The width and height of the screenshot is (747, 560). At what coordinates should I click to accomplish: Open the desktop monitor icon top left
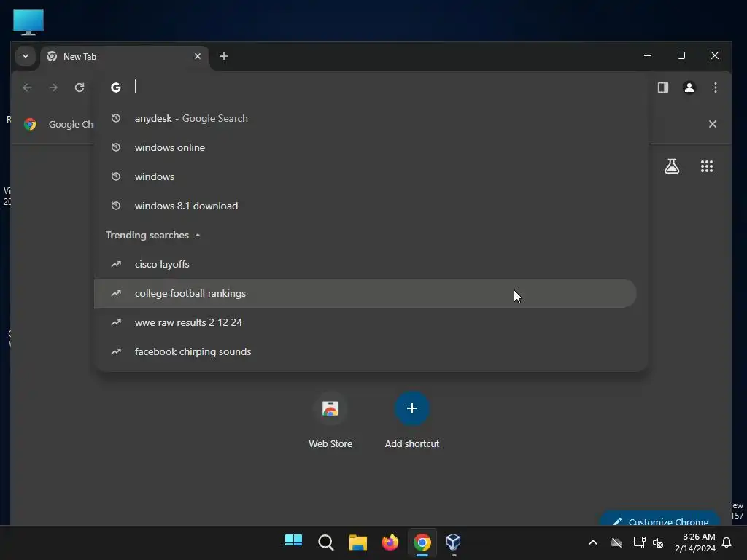[28, 22]
